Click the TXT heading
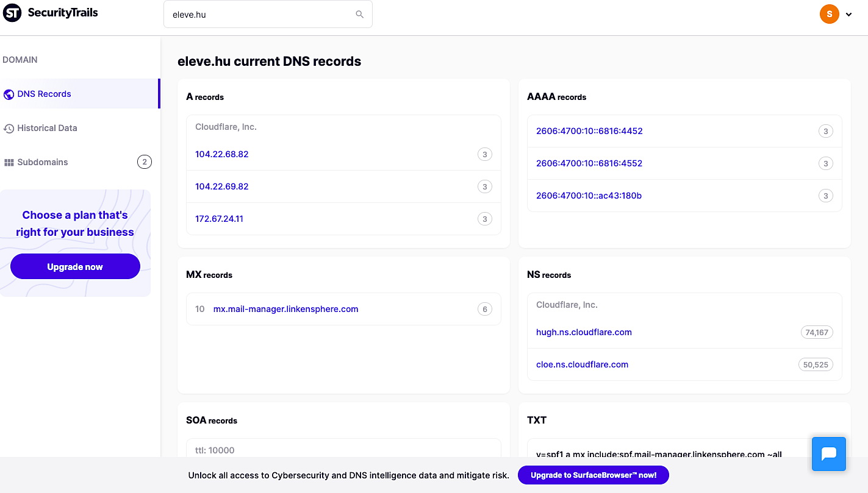The width and height of the screenshot is (868, 493). (x=537, y=420)
